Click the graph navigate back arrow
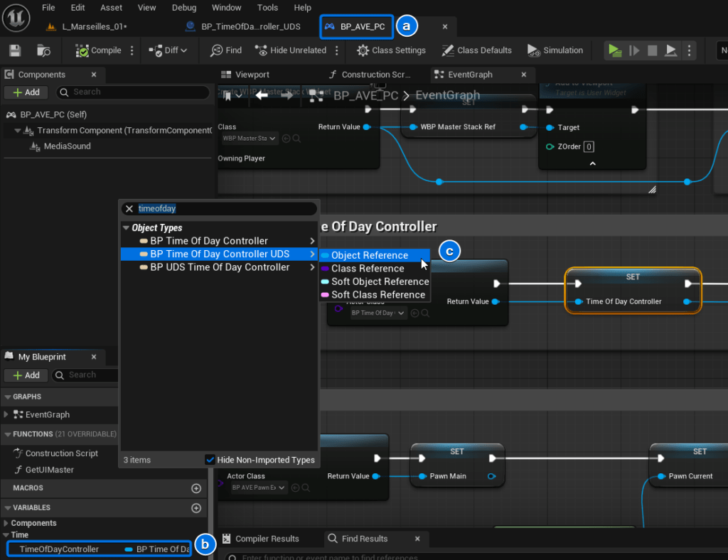The width and height of the screenshot is (728, 560). pyautogui.click(x=261, y=95)
